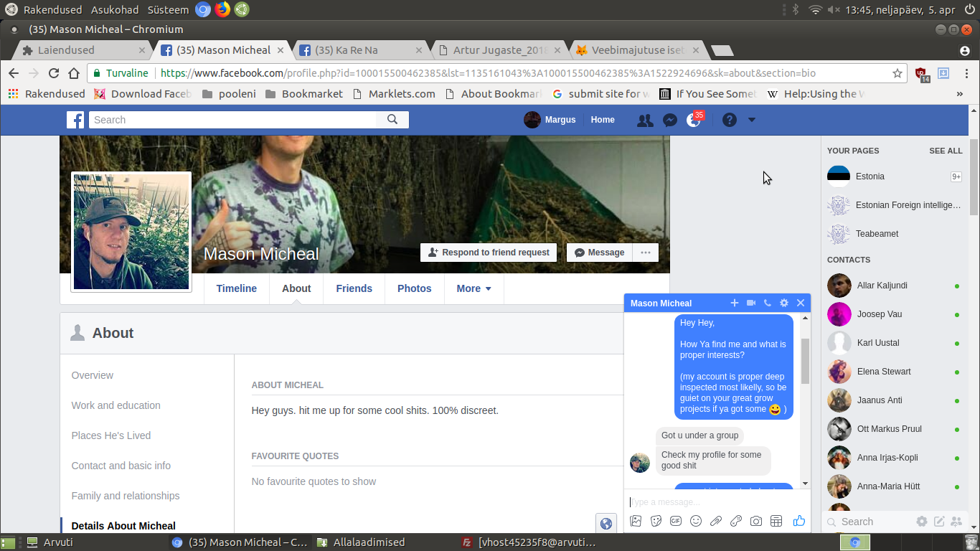Open the Messenger icon in the top bar
The height and width of the screenshot is (551, 980).
pos(669,121)
